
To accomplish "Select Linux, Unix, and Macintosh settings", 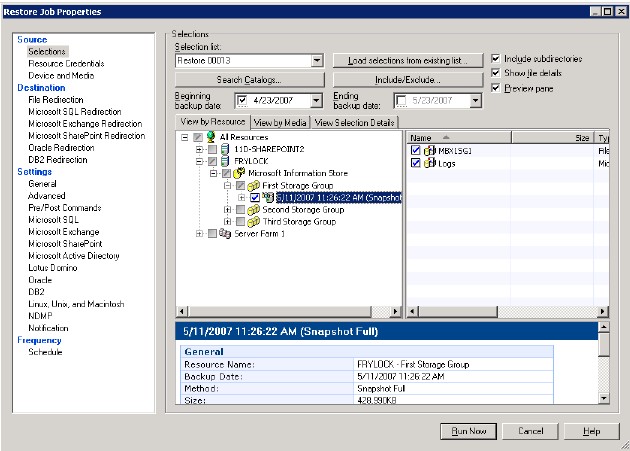I will coord(76,304).
